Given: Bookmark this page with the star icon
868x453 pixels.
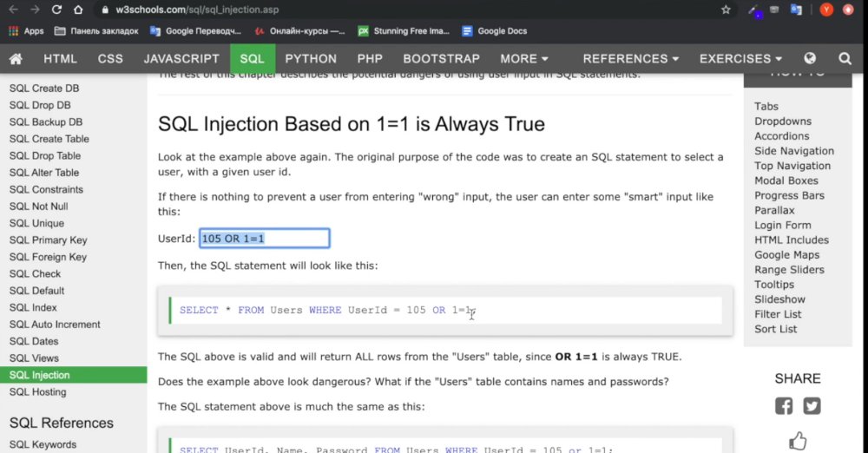Looking at the screenshot, I should tap(726, 10).
